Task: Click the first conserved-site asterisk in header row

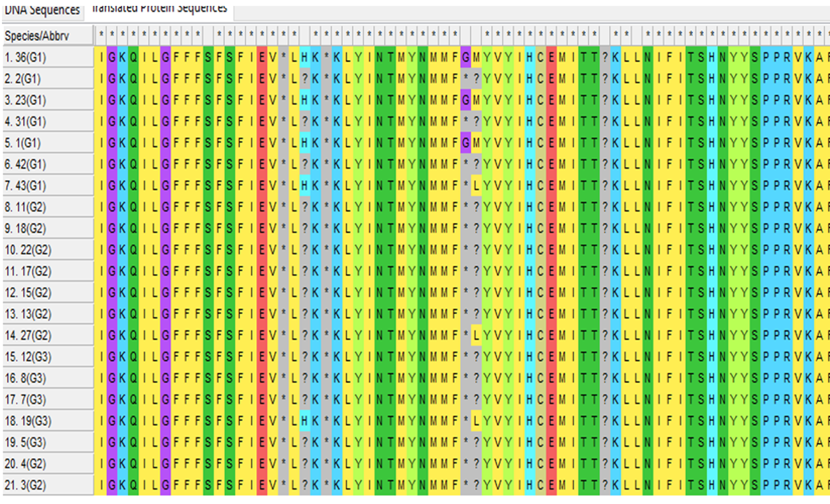Action: click(101, 34)
